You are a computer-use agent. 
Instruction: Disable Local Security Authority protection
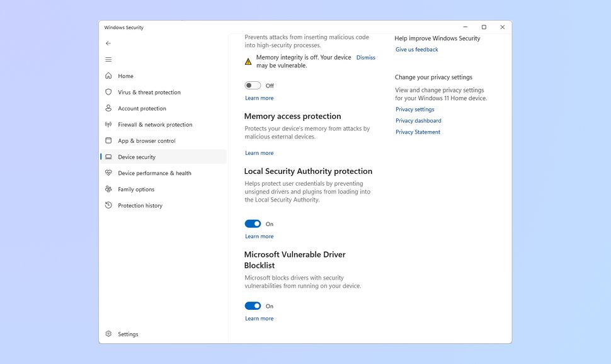pos(253,224)
